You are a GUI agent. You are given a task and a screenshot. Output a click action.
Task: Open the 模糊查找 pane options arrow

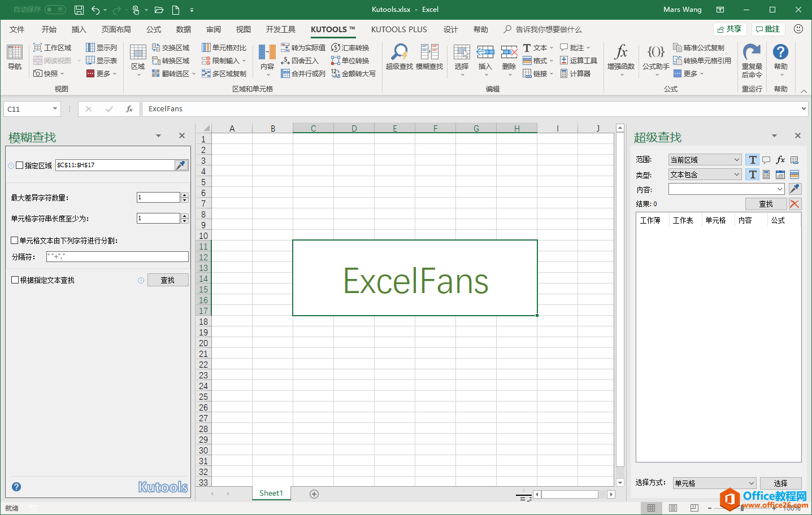158,136
